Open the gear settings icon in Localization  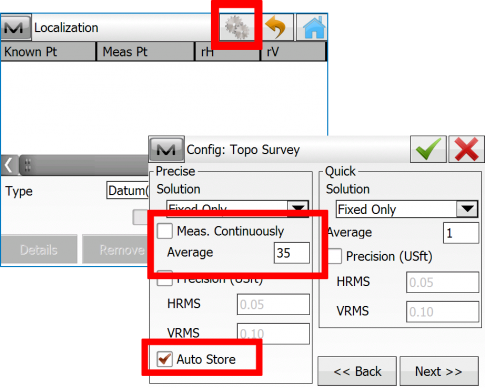point(237,27)
